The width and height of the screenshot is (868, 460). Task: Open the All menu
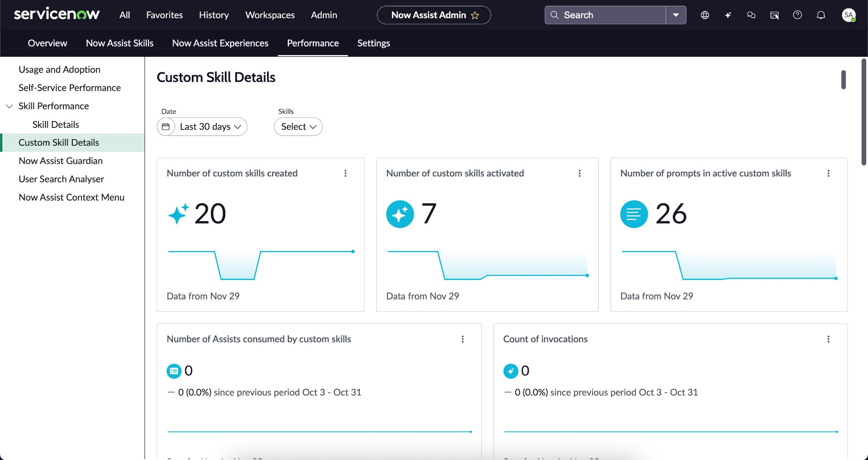125,15
